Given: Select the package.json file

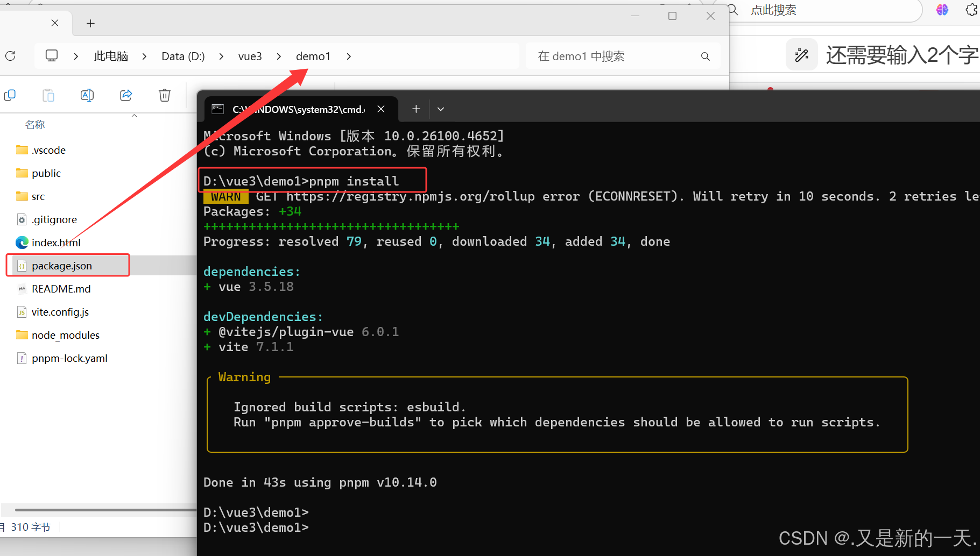Looking at the screenshot, I should [x=62, y=266].
